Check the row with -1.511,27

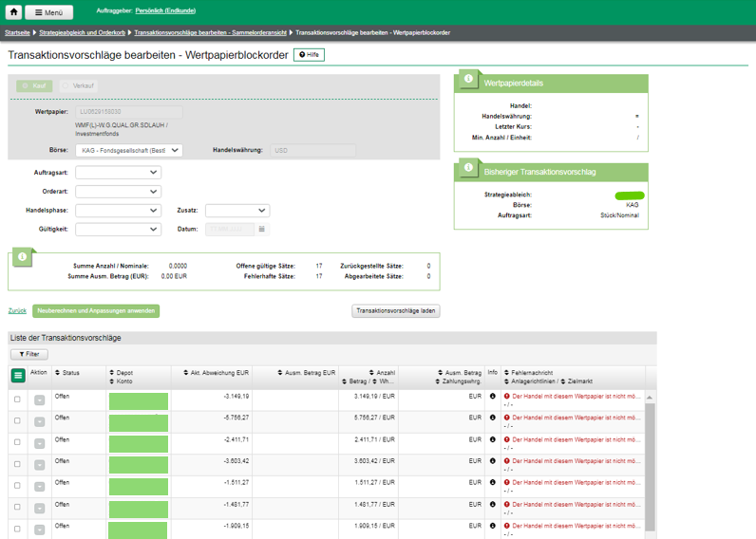click(x=17, y=486)
